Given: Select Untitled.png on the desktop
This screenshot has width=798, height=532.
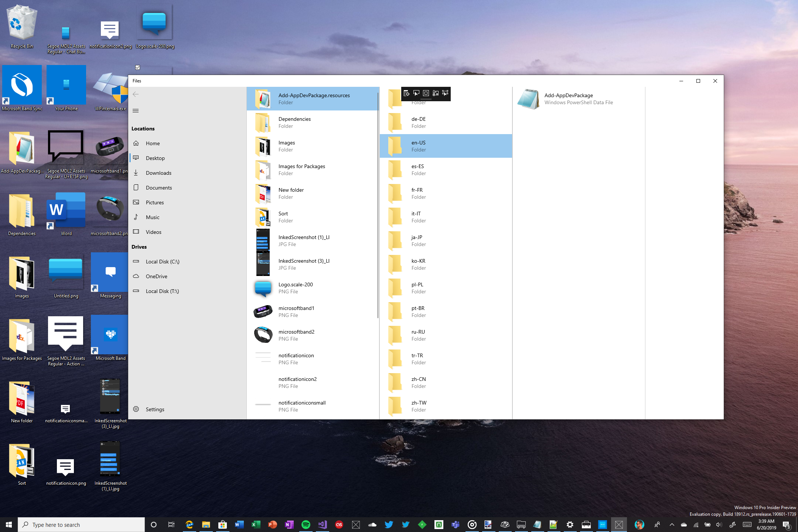Looking at the screenshot, I should pos(66,277).
